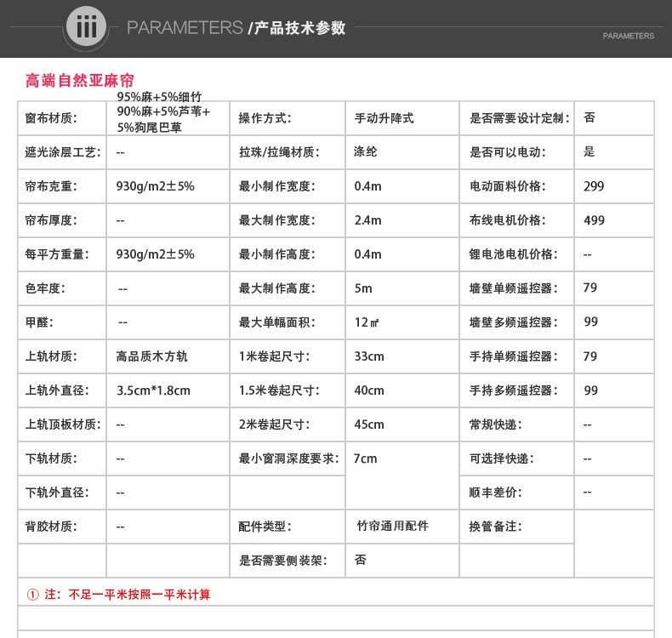
Task: Click the red note 不足一平米按照一平米计算
Action: [x=140, y=595]
